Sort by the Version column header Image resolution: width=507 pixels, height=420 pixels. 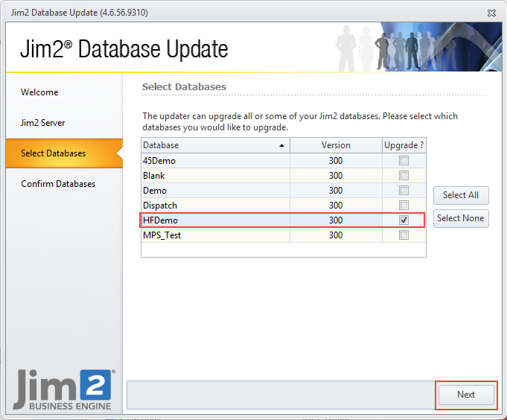click(336, 145)
